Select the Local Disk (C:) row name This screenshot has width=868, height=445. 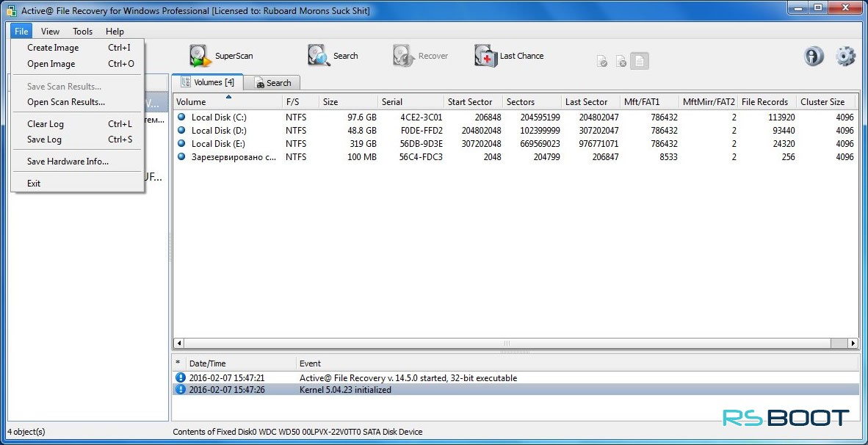pyautogui.click(x=219, y=117)
